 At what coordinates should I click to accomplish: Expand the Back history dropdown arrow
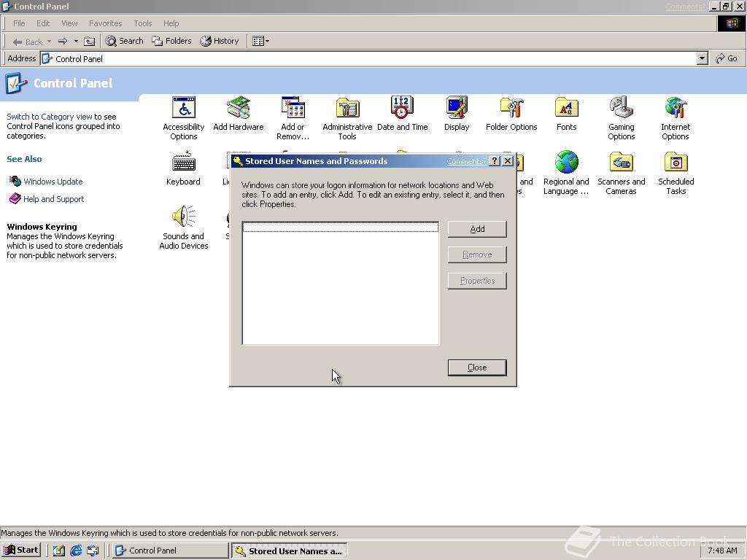49,42
